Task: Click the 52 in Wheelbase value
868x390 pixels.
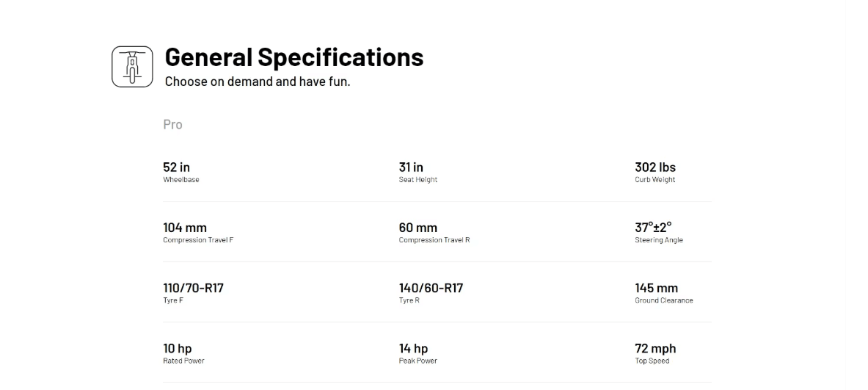Action: (x=176, y=167)
